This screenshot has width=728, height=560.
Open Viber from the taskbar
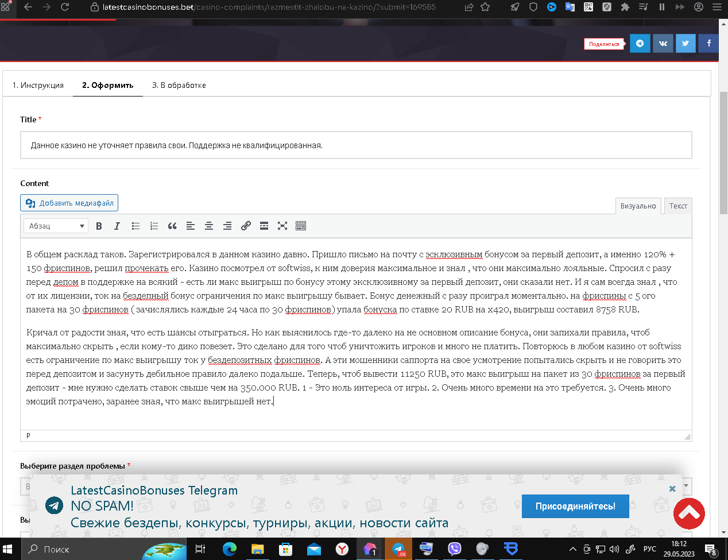pos(454,549)
